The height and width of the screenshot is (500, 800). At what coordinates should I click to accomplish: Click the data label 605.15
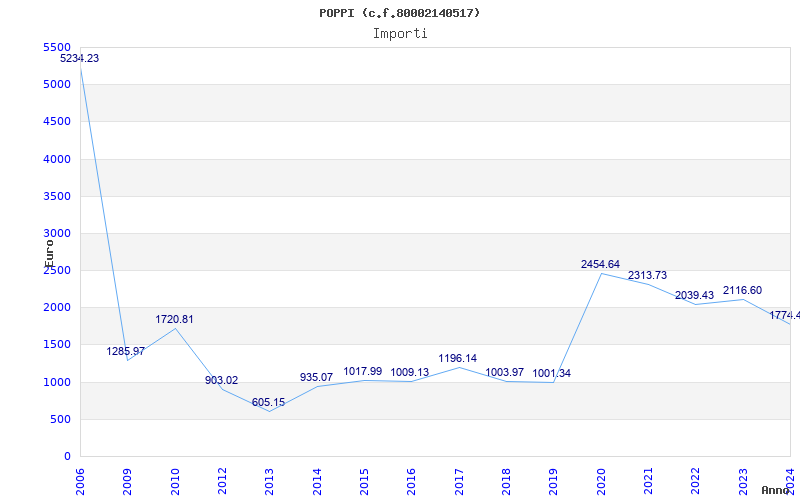(268, 403)
